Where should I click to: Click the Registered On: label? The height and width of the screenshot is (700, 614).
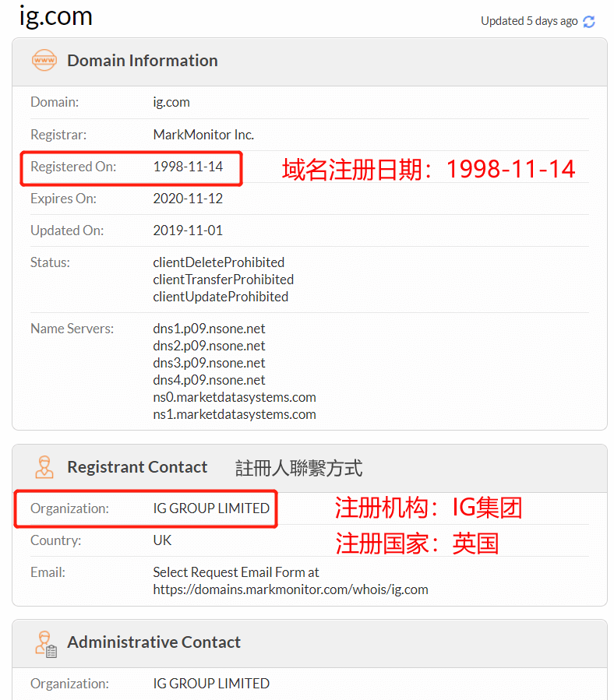pyautogui.click(x=73, y=167)
